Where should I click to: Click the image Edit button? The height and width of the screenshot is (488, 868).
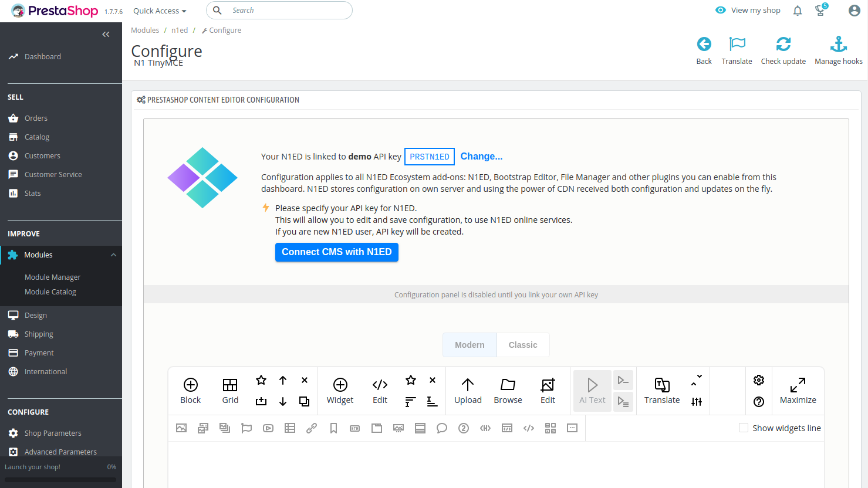tap(548, 391)
